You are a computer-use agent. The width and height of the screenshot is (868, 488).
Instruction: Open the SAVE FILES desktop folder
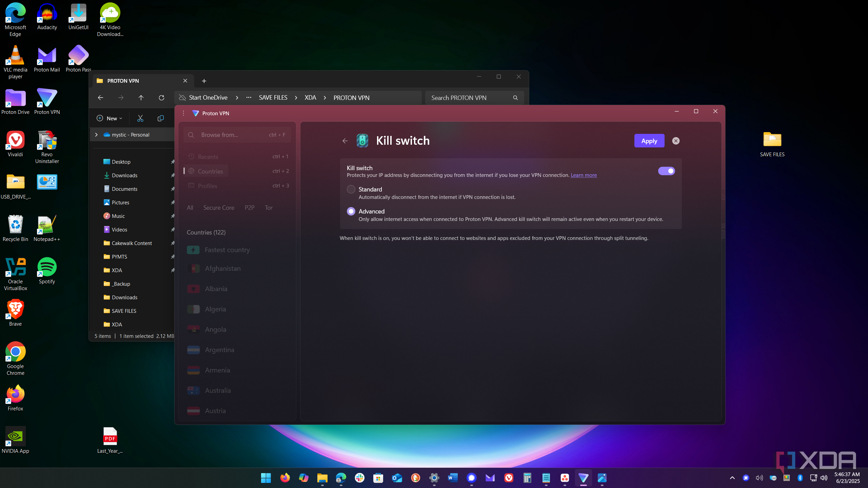tap(772, 144)
